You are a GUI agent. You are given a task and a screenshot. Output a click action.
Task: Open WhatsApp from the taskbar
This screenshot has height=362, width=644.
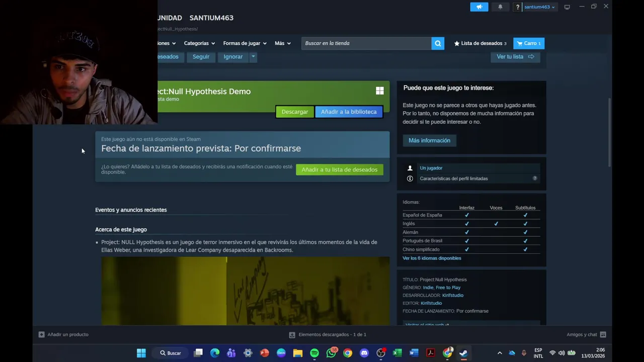click(331, 353)
